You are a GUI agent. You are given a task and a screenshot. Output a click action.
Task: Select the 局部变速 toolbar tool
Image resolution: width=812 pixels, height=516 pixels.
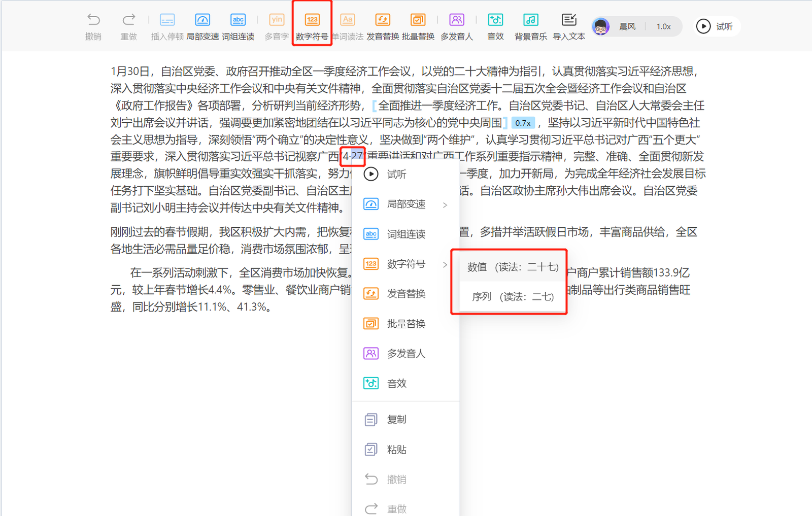202,26
